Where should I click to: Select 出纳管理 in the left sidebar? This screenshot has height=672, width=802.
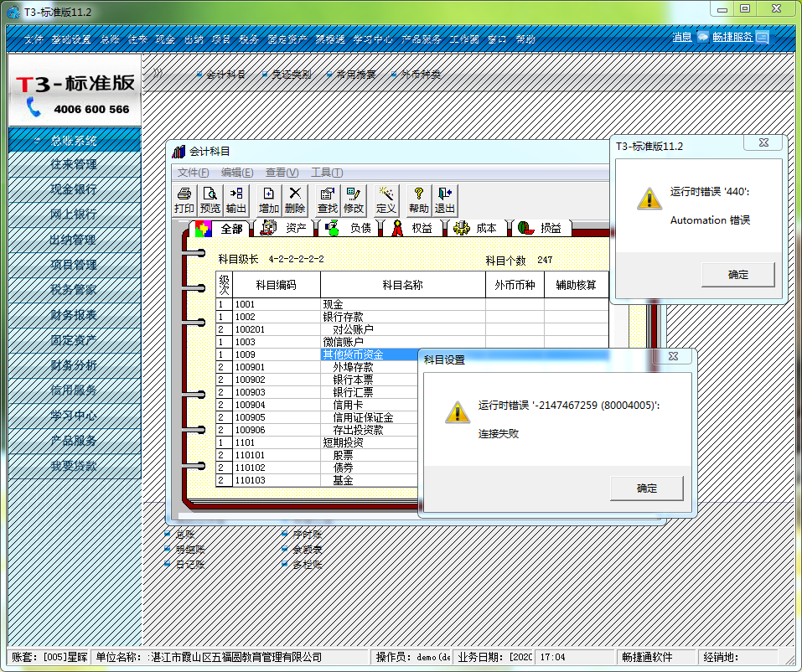[75, 240]
